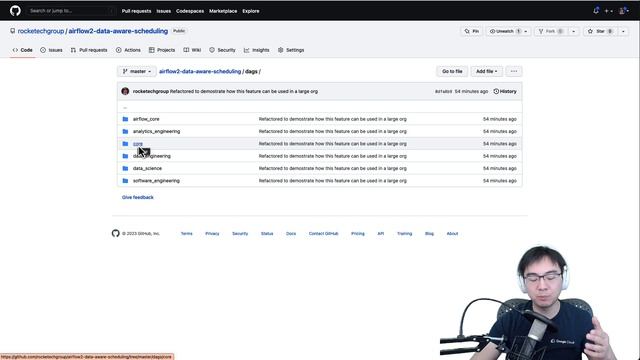Open commit message in software_engineering row
This screenshot has height=360, width=640.
pyautogui.click(x=333, y=180)
